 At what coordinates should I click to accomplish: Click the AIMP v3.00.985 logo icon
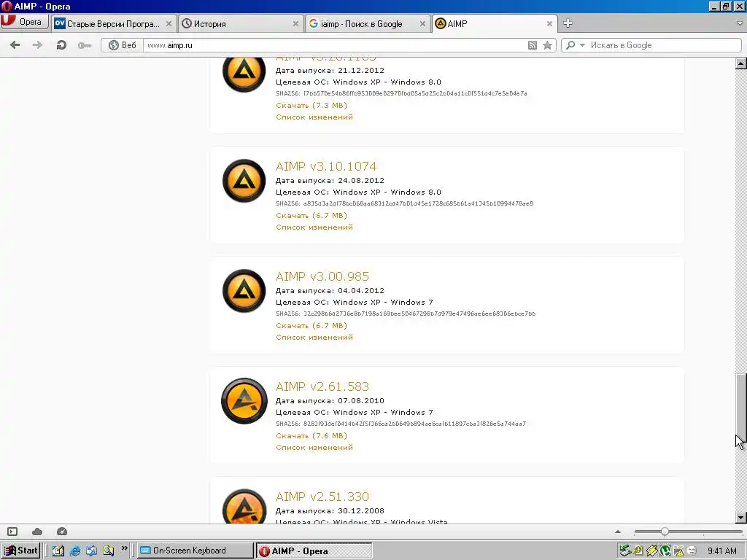(x=244, y=291)
